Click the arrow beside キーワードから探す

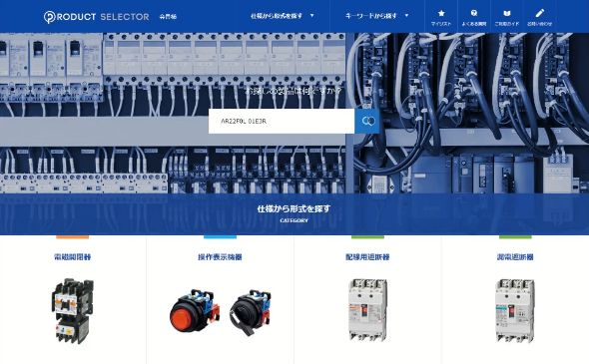[x=406, y=16]
